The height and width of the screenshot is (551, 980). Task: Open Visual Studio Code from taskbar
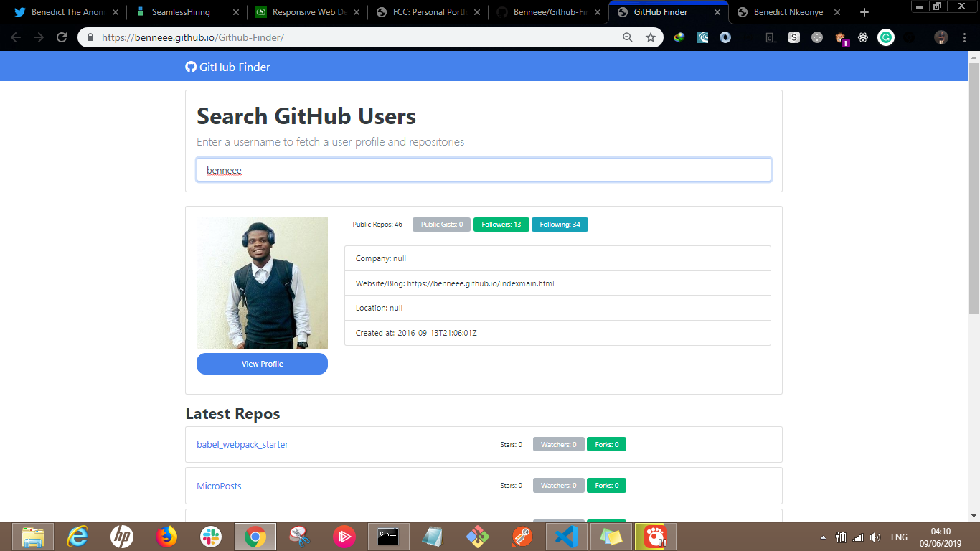(567, 537)
